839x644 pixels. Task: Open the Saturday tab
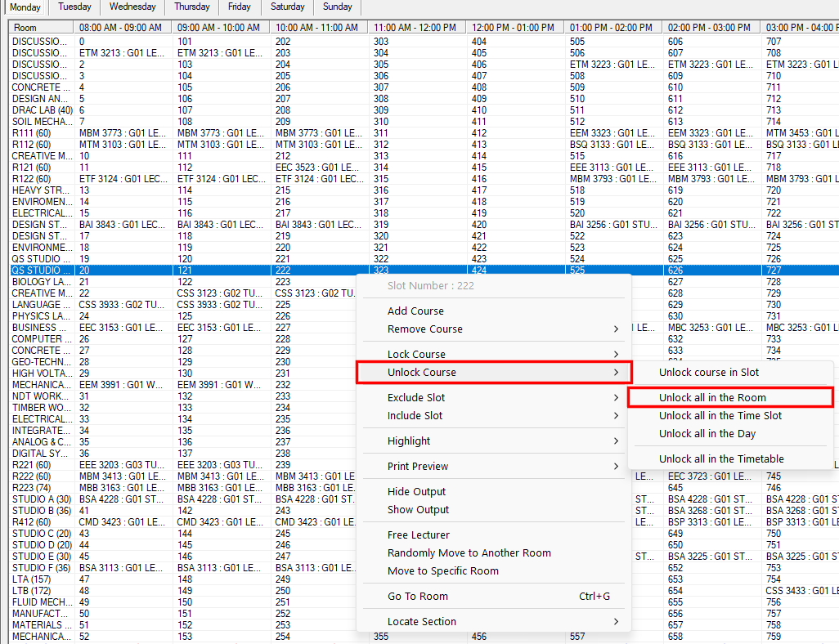tap(287, 7)
